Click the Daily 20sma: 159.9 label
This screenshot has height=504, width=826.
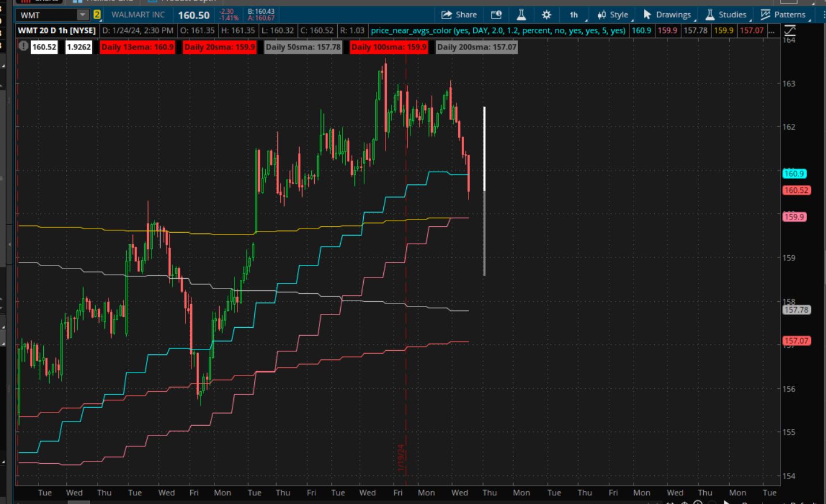220,47
